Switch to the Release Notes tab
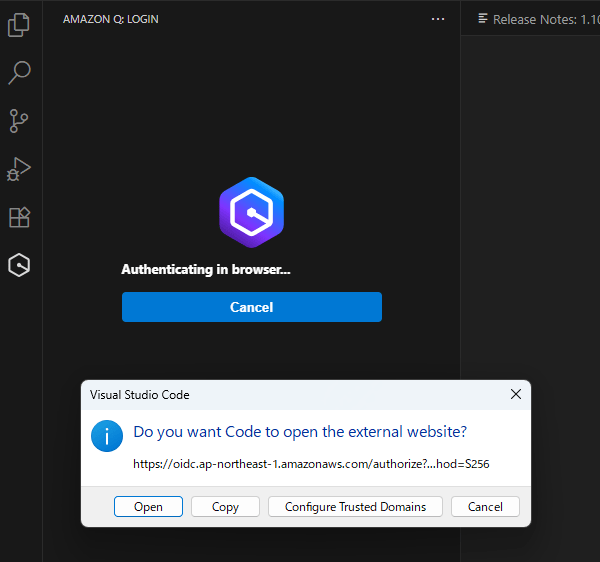The width and height of the screenshot is (600, 562). (540, 19)
